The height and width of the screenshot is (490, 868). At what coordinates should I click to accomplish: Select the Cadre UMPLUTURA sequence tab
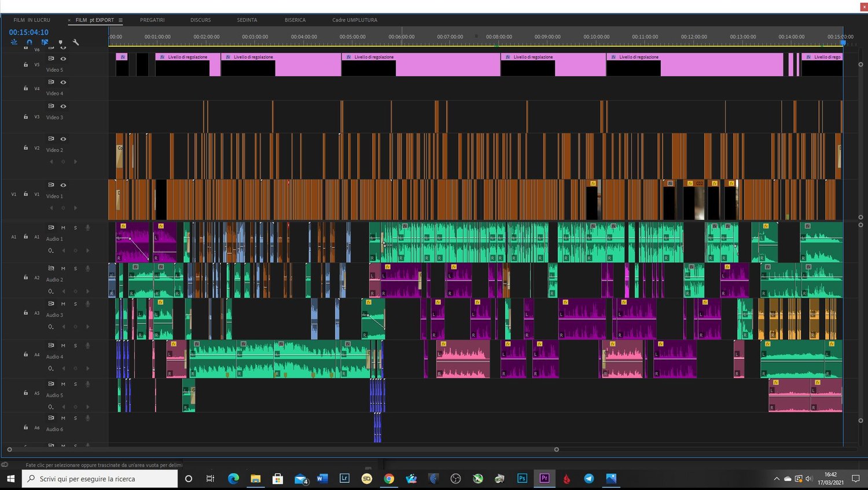355,20
